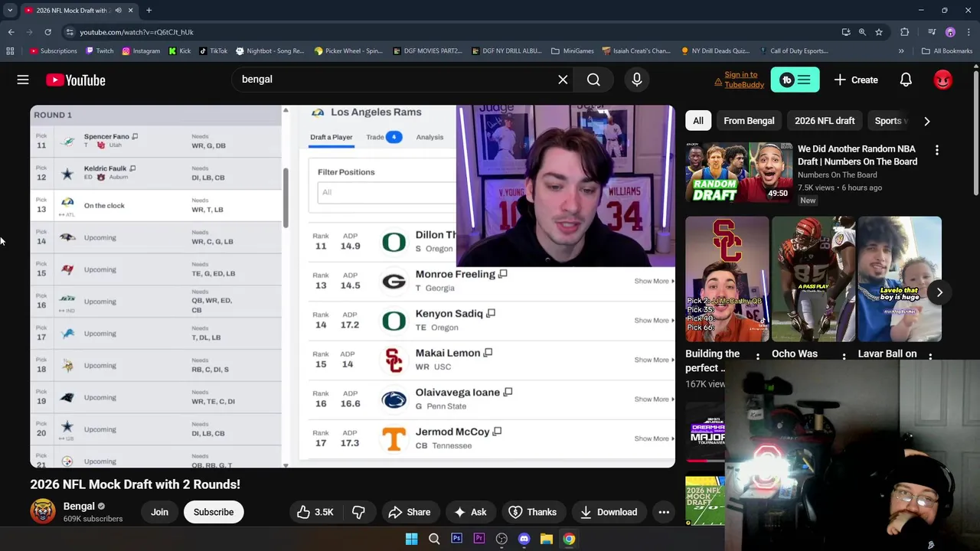Open browser media control icon
980x551 pixels.
[931, 32]
